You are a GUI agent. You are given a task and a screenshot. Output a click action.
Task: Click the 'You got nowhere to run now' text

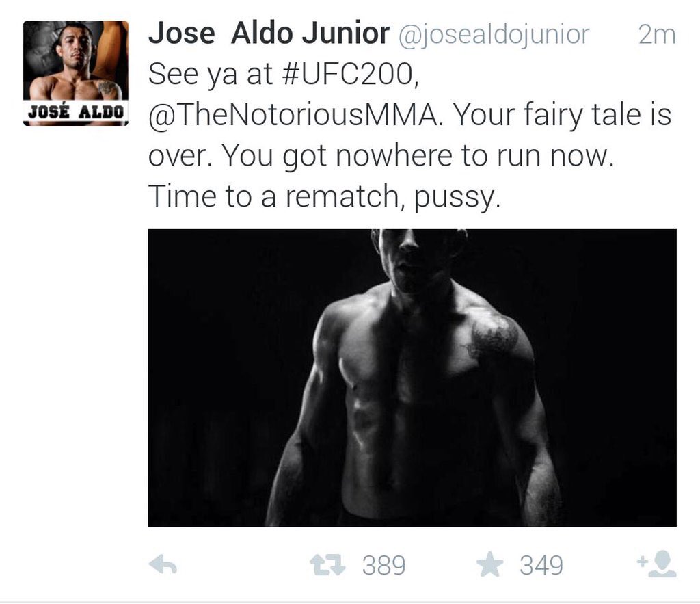[x=417, y=156]
